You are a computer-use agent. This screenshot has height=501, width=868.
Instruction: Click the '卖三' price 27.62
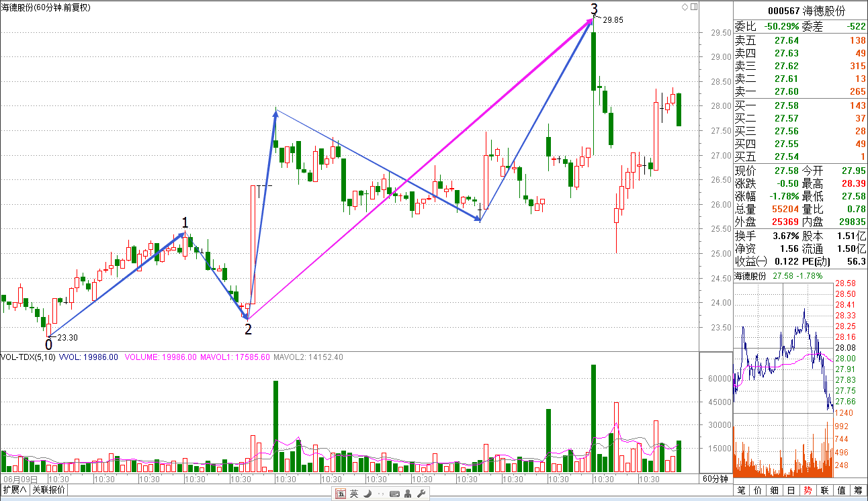click(x=787, y=66)
